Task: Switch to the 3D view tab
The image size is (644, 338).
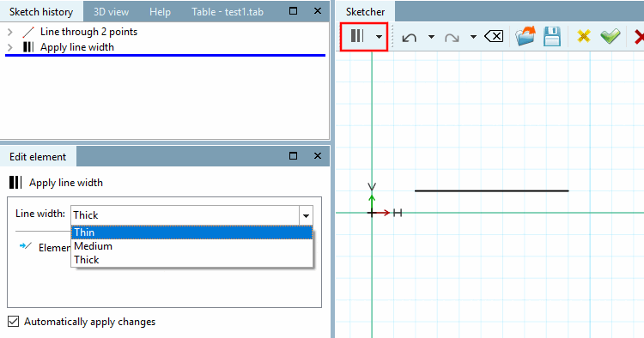Action: [111, 12]
